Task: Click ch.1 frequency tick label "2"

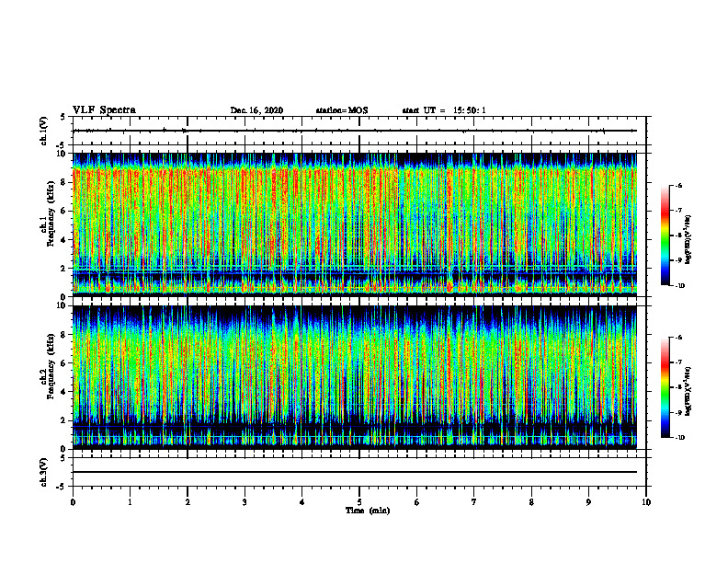Action: [63, 269]
